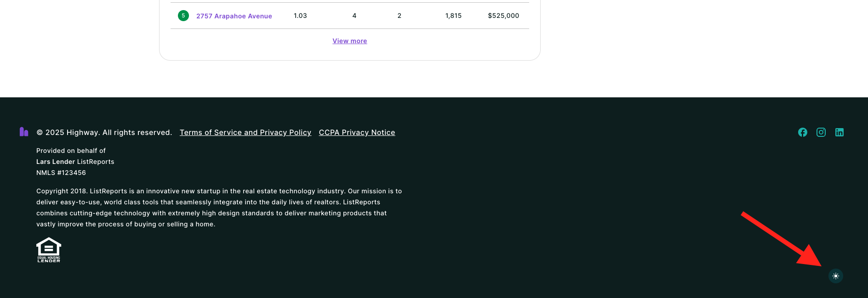Open the 2757 Arapahoe Avenue listing

pos(234,16)
